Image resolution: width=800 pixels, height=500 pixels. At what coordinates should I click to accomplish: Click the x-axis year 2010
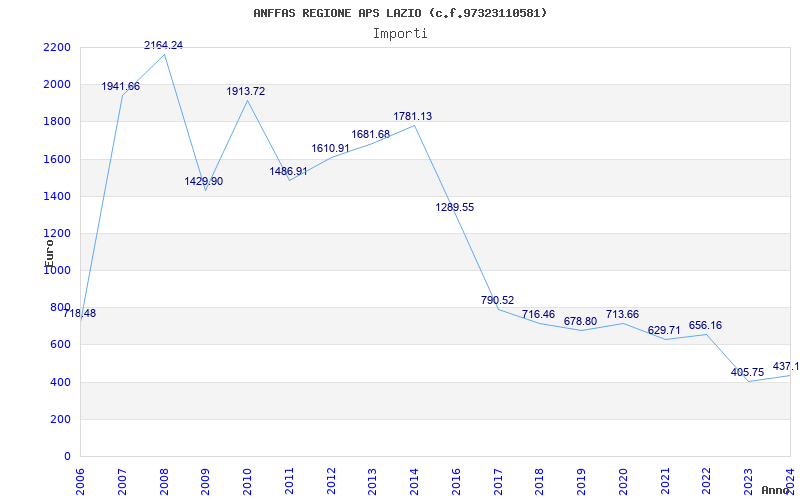point(247,481)
